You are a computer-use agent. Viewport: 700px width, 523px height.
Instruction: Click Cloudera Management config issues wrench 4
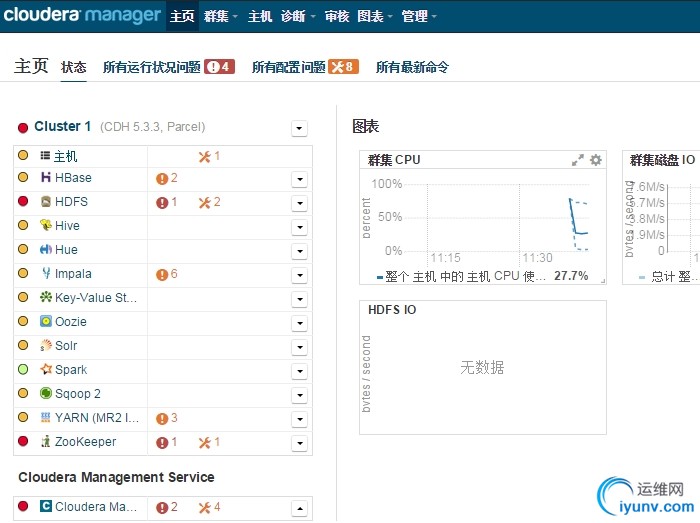(209, 507)
